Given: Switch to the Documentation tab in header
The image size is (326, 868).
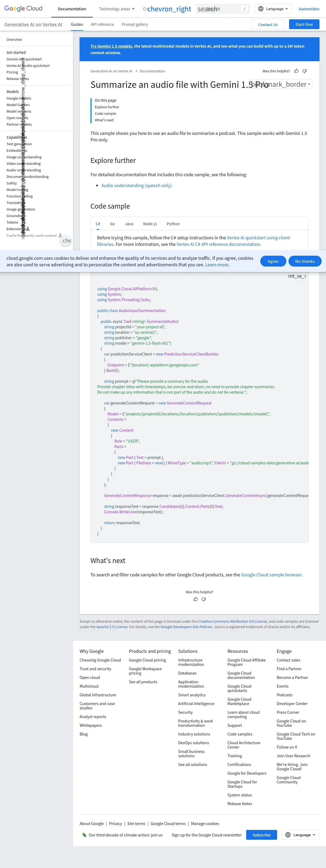Looking at the screenshot, I should pyautogui.click(x=72, y=9).
